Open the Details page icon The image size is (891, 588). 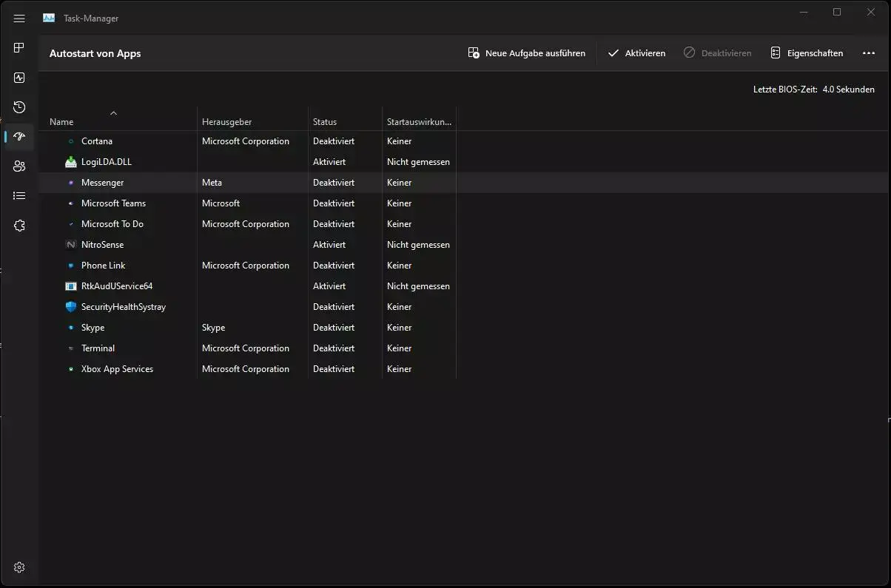tap(19, 196)
